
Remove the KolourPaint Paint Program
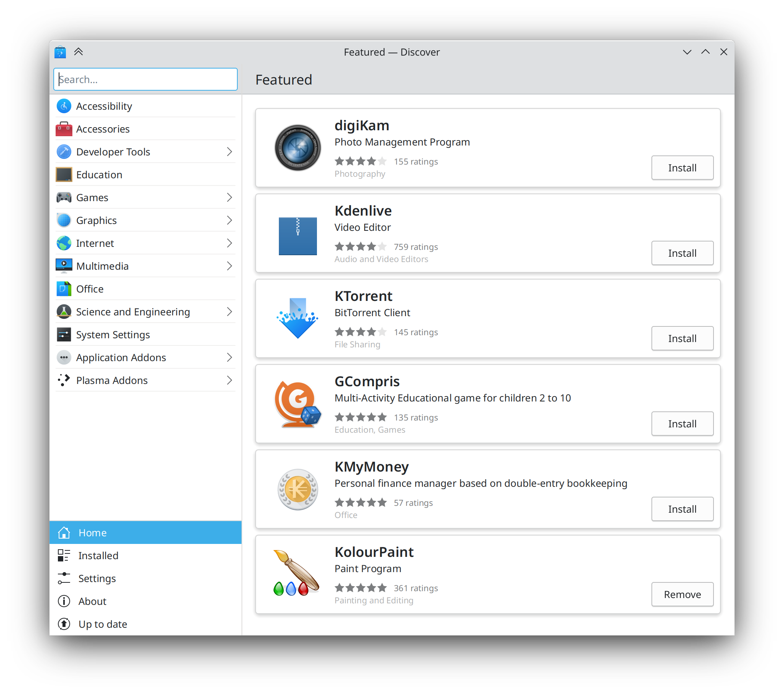(682, 593)
